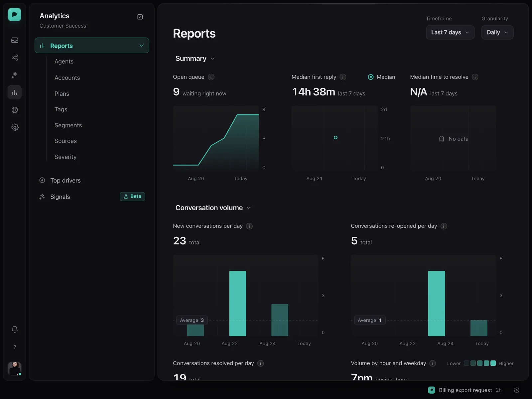
Task: Click the data point in Median first reply chart
Action: point(335,137)
